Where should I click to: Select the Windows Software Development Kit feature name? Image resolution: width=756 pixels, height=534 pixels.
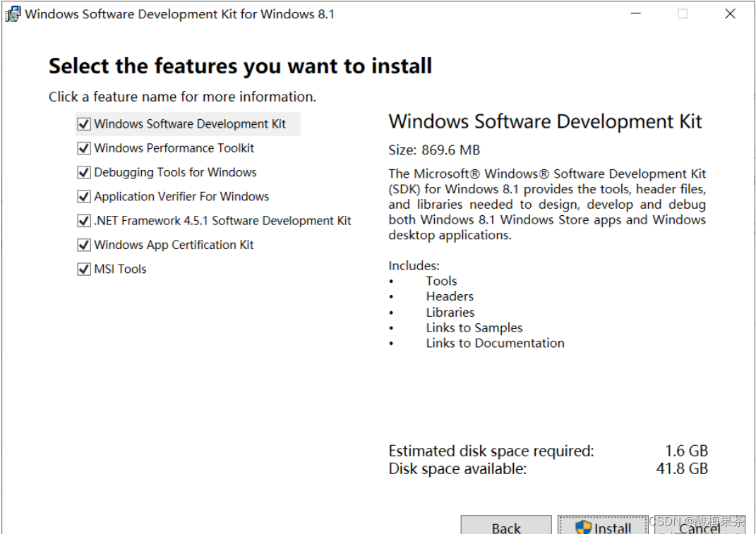[190, 124]
